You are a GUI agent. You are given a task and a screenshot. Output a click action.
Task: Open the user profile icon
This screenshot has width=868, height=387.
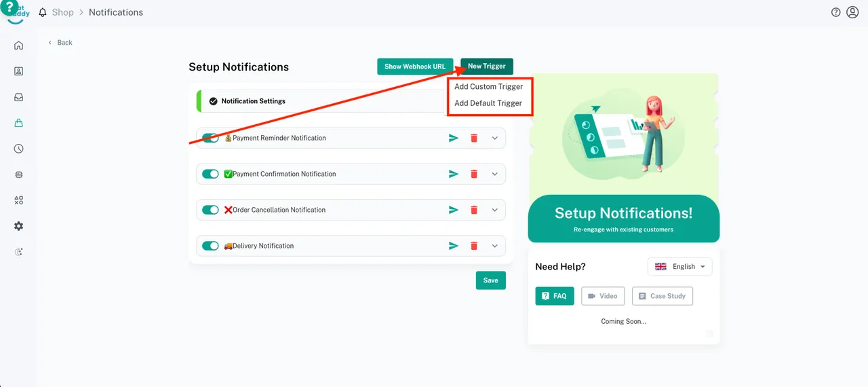(x=852, y=12)
